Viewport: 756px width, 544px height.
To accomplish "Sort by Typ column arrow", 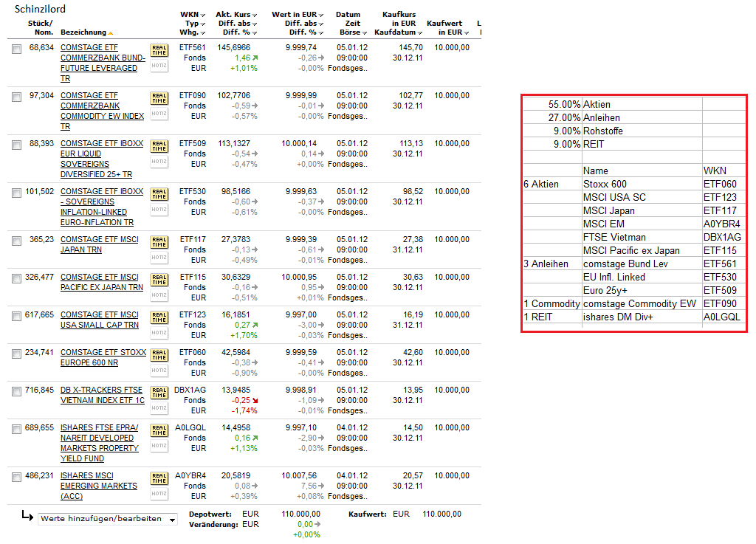I will pyautogui.click(x=203, y=24).
